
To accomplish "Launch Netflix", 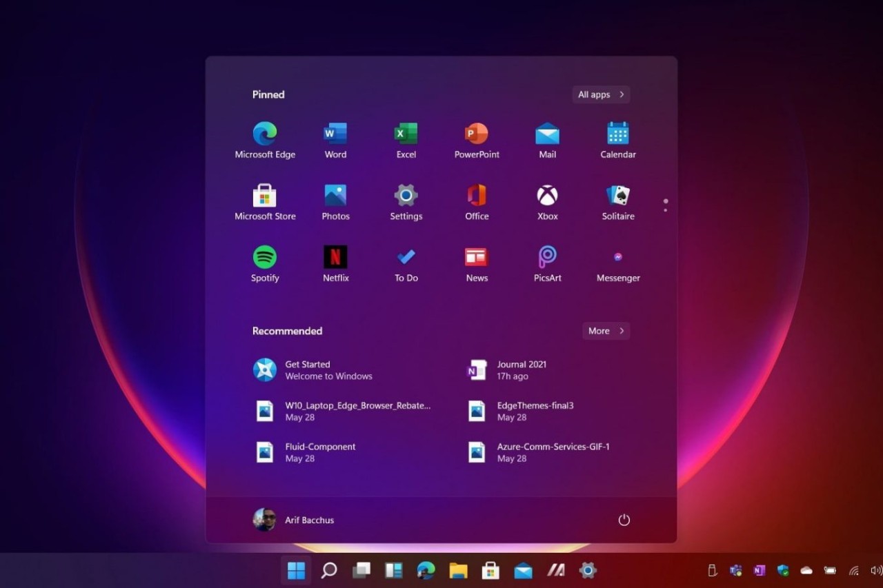I will coord(335,258).
